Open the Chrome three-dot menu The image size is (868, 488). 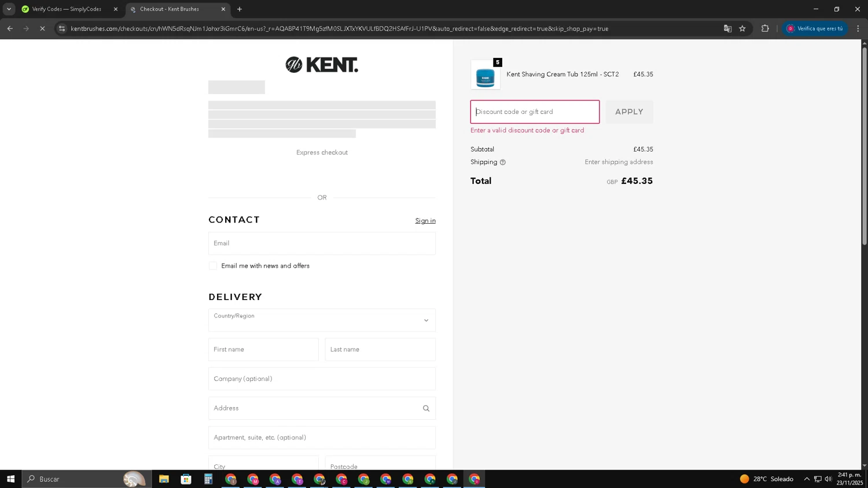coord(858,28)
